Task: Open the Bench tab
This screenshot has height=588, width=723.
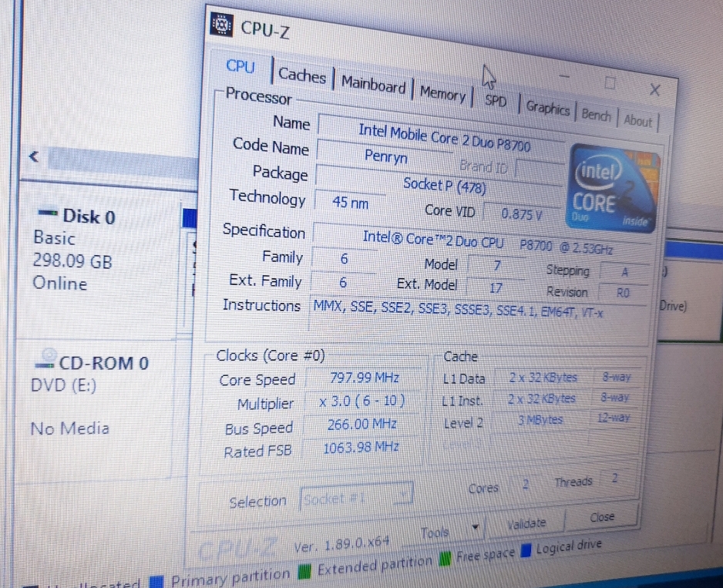Action: [596, 115]
